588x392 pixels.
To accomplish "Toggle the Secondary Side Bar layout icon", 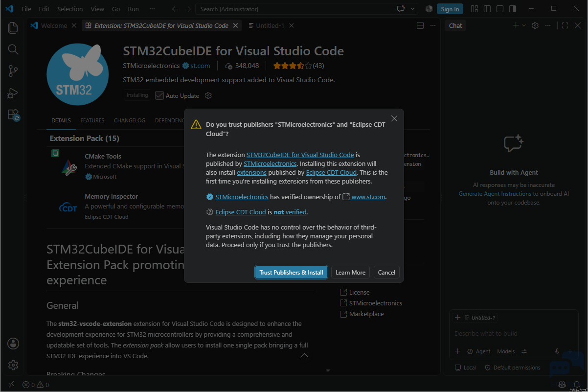I will pos(513,9).
